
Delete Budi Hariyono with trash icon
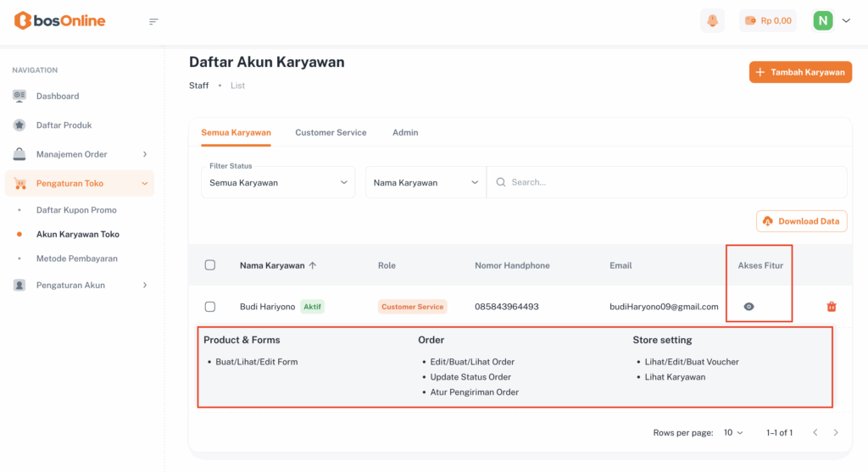(x=831, y=307)
